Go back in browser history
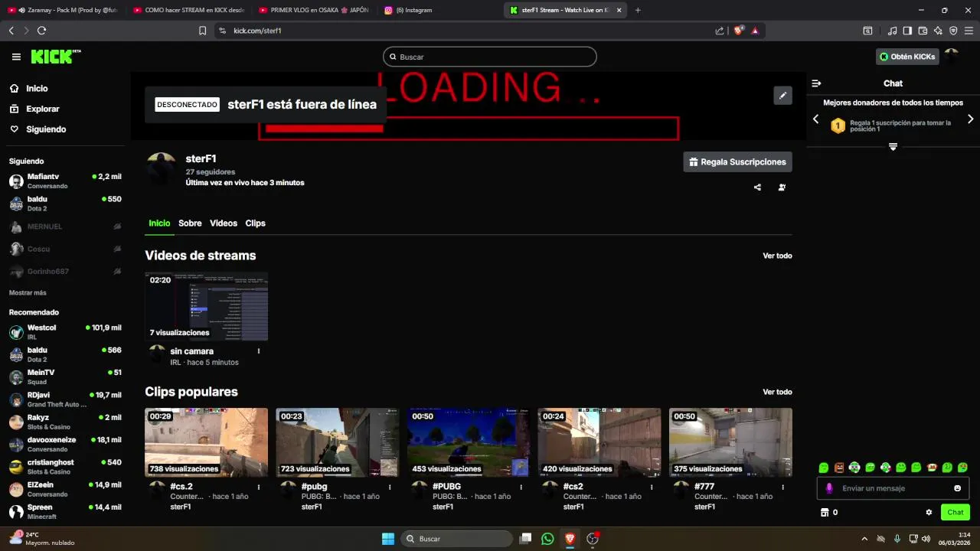The width and height of the screenshot is (980, 551). (11, 31)
